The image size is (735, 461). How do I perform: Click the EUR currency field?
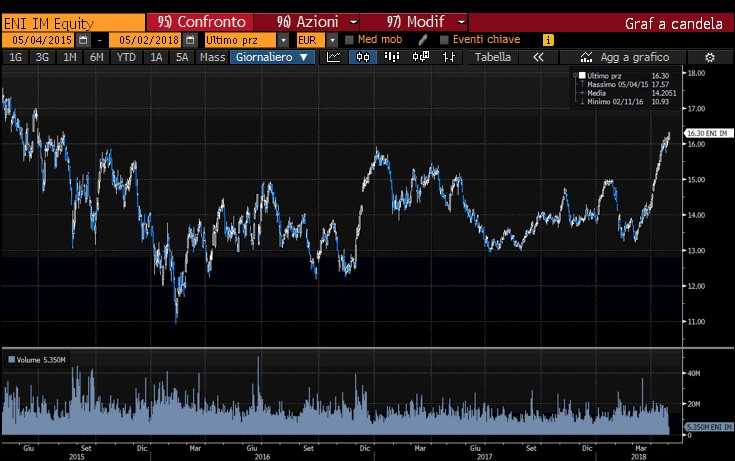tap(311, 40)
